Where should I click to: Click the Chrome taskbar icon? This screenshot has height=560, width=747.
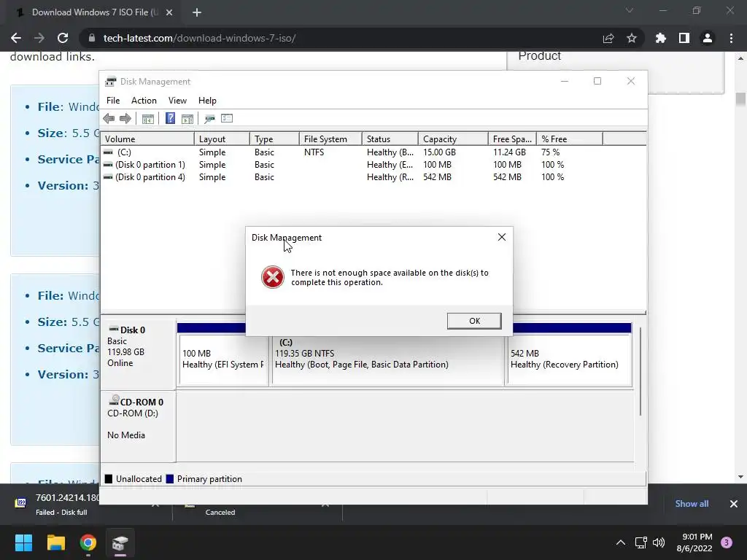[88, 542]
